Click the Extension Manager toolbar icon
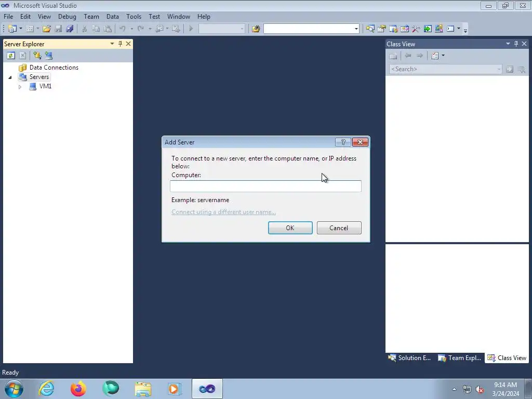Screen dimensions: 532x399 438,29
